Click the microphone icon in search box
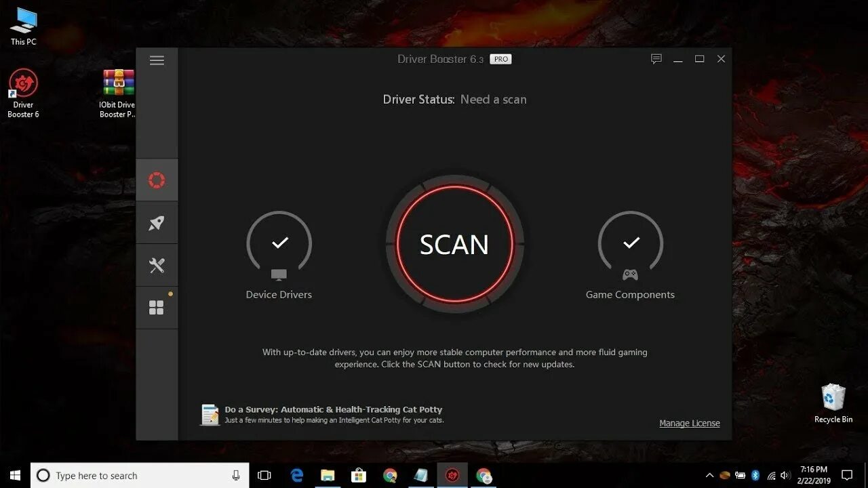 point(236,476)
